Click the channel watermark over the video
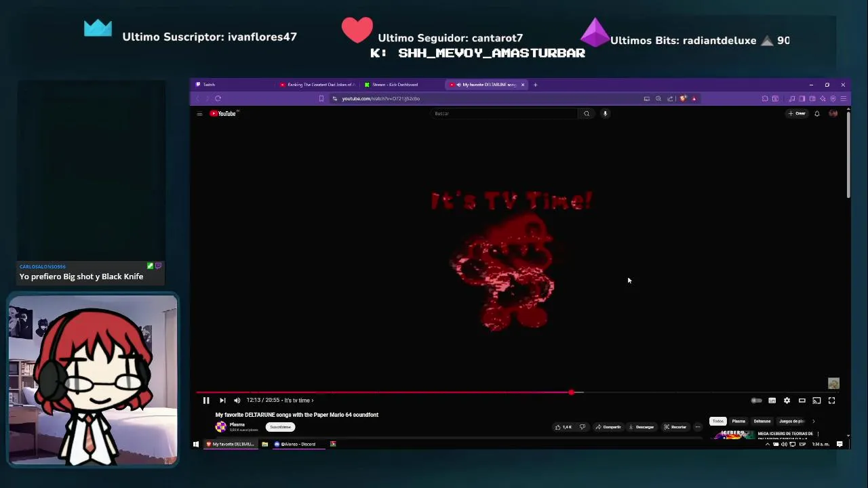 click(x=833, y=384)
